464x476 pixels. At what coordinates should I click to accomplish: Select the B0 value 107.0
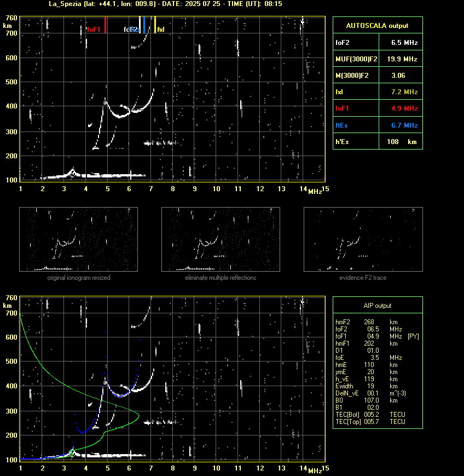pyautogui.click(x=372, y=400)
